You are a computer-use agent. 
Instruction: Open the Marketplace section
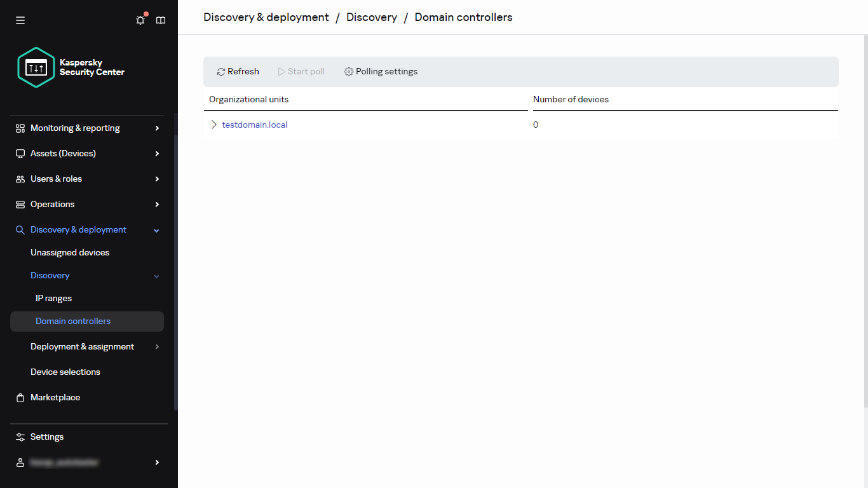pos(55,397)
